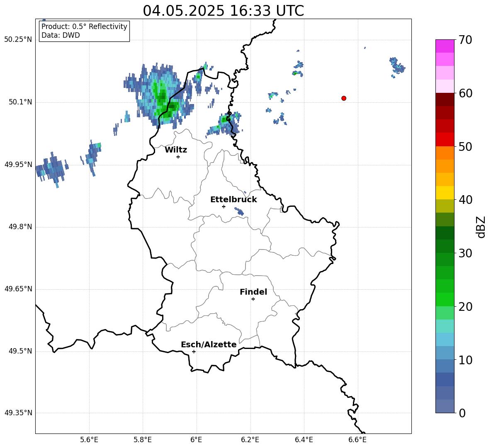
Task: Click the Wiltz cross marker
Action: [178, 157]
